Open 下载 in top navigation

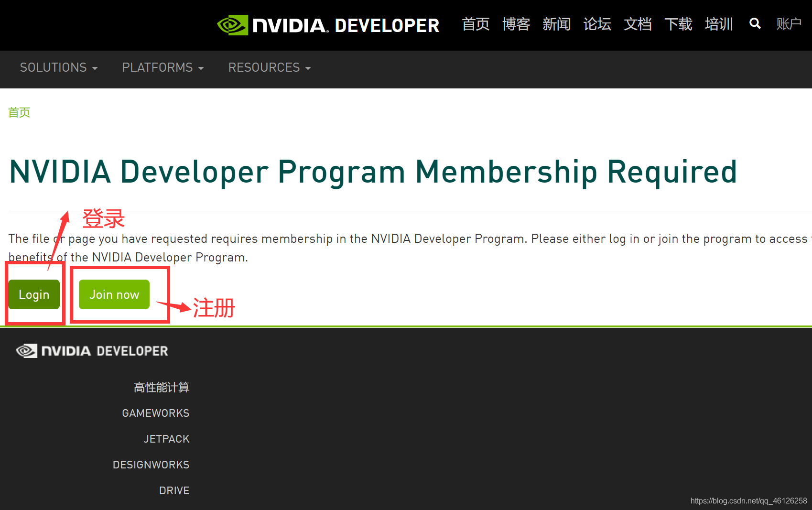[678, 24]
